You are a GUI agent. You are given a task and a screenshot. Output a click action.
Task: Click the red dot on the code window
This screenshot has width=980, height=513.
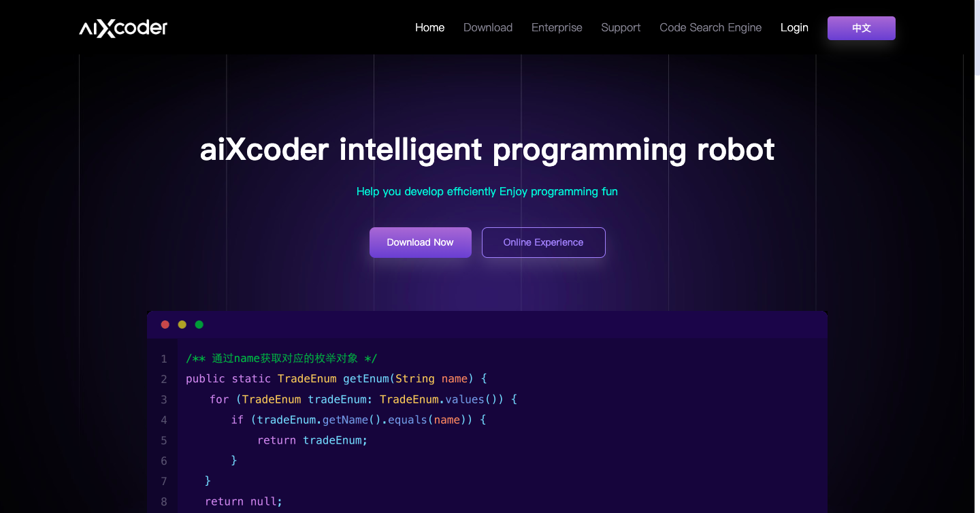click(165, 325)
